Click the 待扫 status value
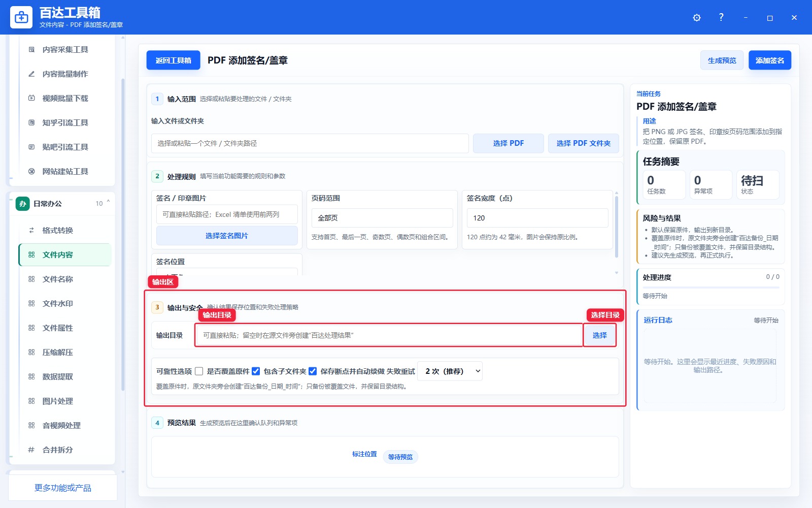Viewport: 812px width, 508px height. 752,181
